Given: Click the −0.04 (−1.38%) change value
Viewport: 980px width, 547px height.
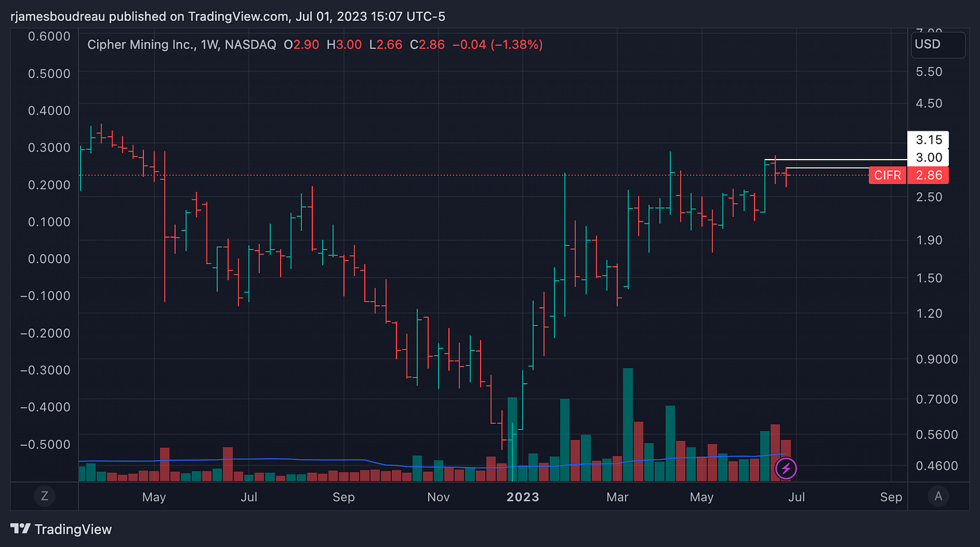Looking at the screenshot, I should [497, 44].
